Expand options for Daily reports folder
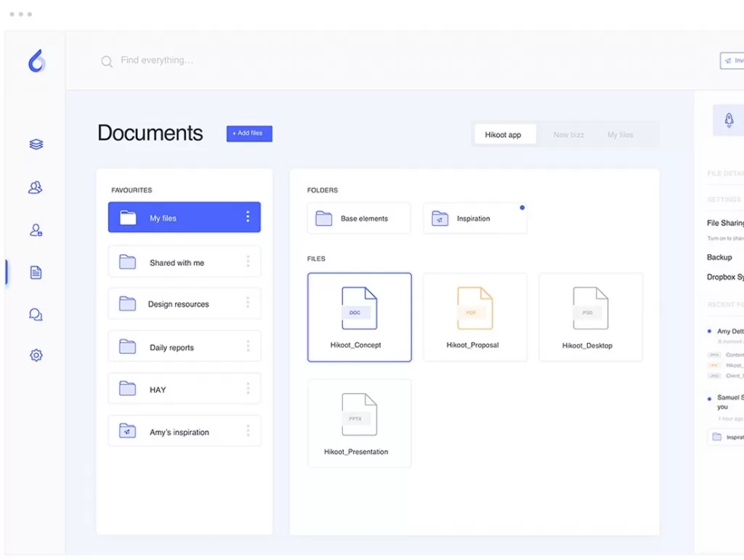 (248, 346)
